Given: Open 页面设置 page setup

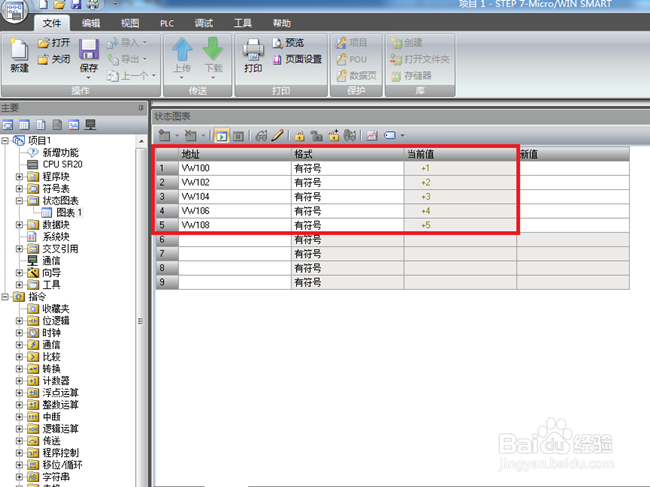Looking at the screenshot, I should [297, 59].
